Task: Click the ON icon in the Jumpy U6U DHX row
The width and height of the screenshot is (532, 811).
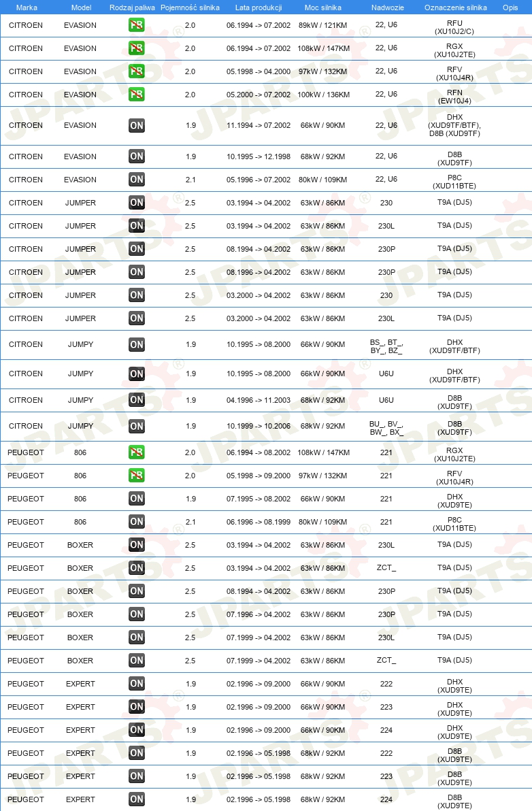Action: click(137, 374)
